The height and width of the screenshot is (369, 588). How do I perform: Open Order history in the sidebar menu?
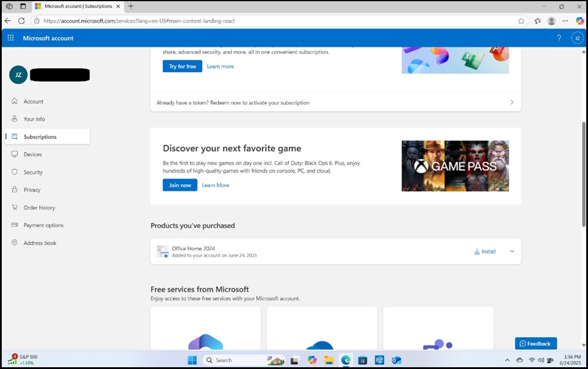39,207
